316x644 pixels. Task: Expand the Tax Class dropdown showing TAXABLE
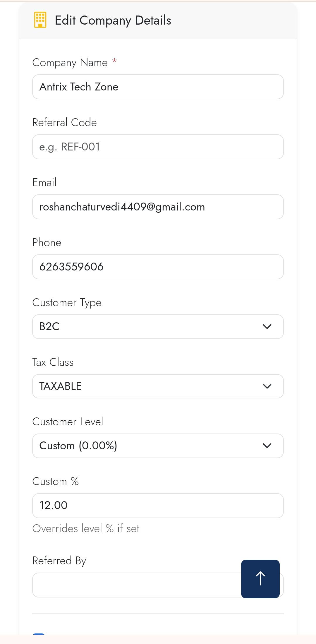pos(158,386)
